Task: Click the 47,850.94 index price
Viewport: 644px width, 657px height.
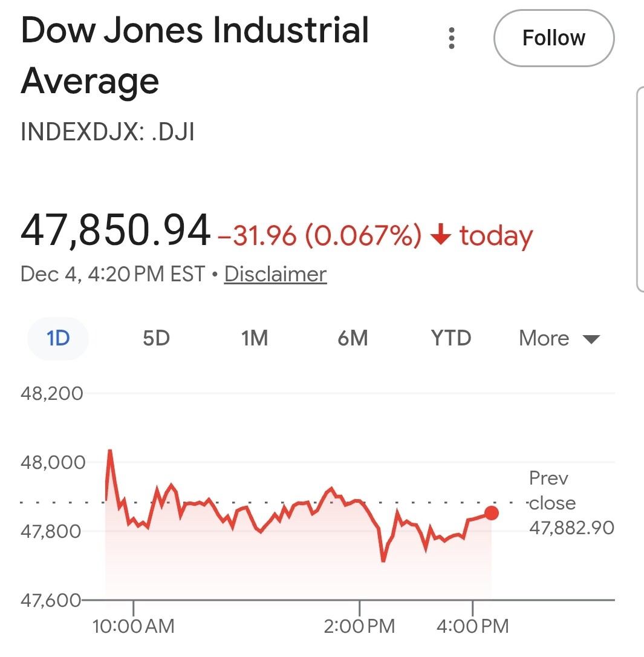Action: (x=115, y=232)
